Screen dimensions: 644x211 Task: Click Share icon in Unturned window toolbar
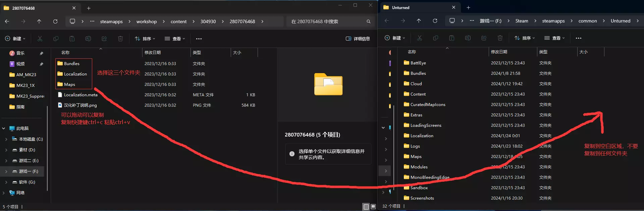[484, 38]
